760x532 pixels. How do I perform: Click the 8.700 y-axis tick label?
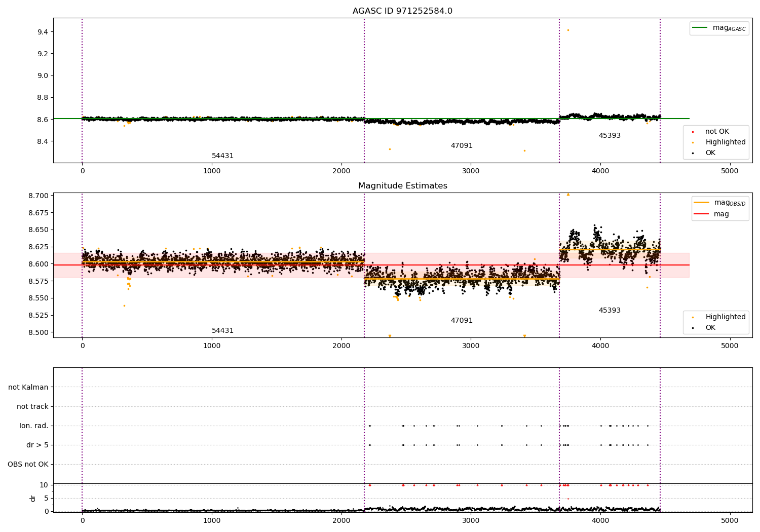39,196
